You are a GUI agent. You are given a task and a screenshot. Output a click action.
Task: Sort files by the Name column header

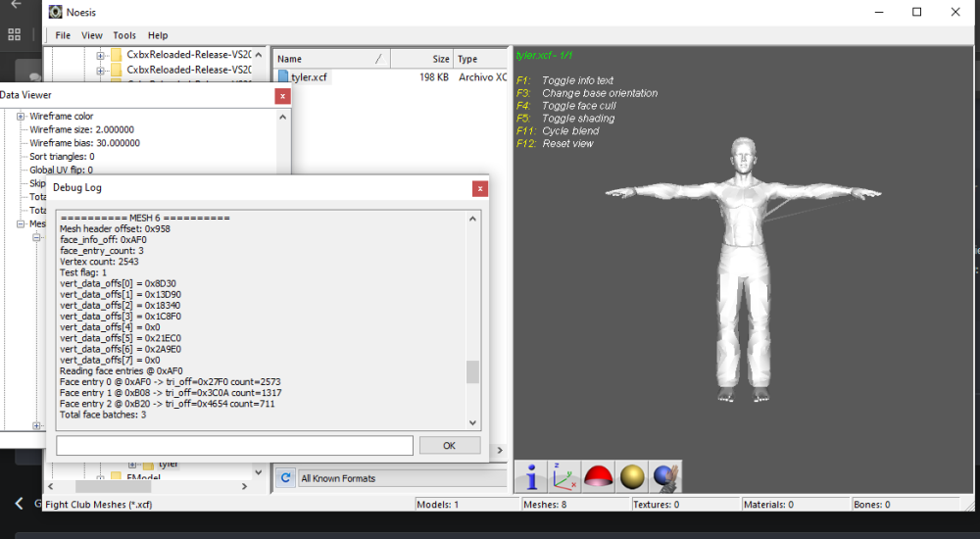click(x=331, y=59)
